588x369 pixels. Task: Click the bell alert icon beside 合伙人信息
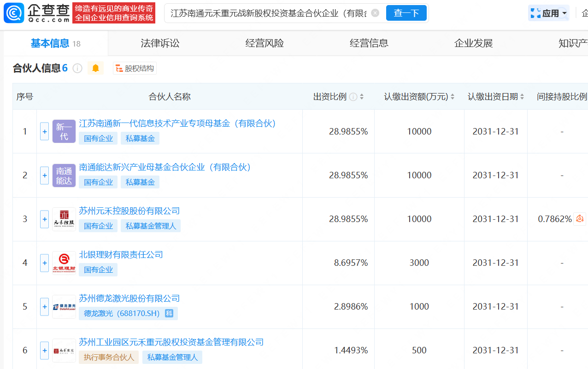point(95,68)
